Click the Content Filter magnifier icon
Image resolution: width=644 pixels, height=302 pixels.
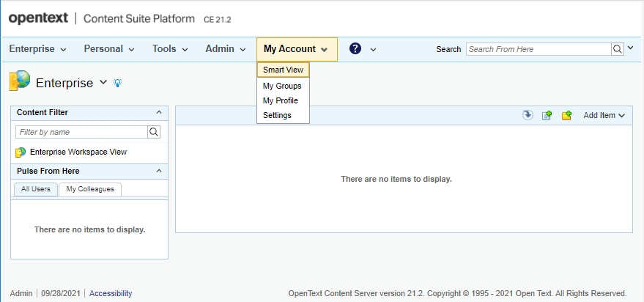154,132
